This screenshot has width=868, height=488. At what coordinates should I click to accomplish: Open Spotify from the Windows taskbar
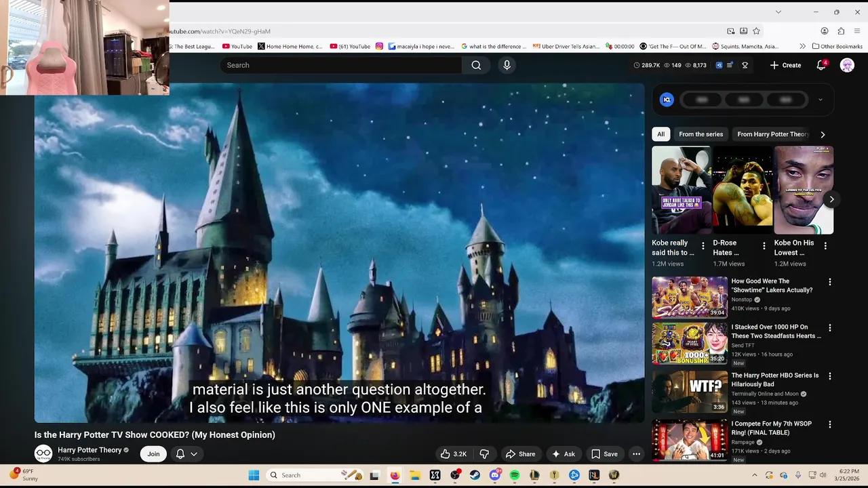click(515, 475)
